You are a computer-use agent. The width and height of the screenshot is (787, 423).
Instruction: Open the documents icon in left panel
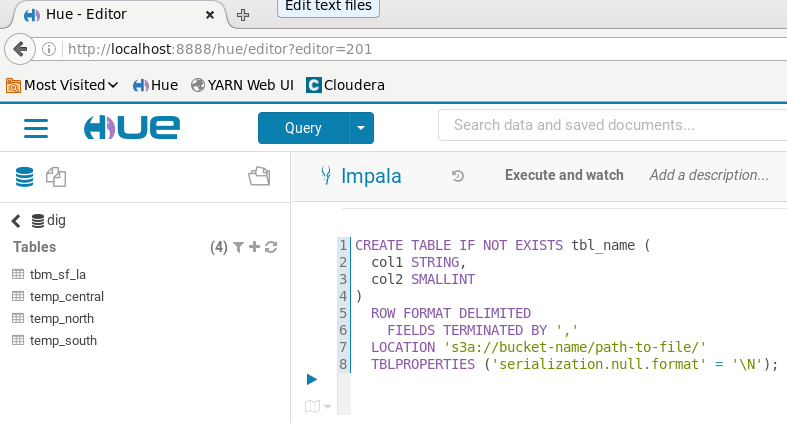pyautogui.click(x=56, y=177)
